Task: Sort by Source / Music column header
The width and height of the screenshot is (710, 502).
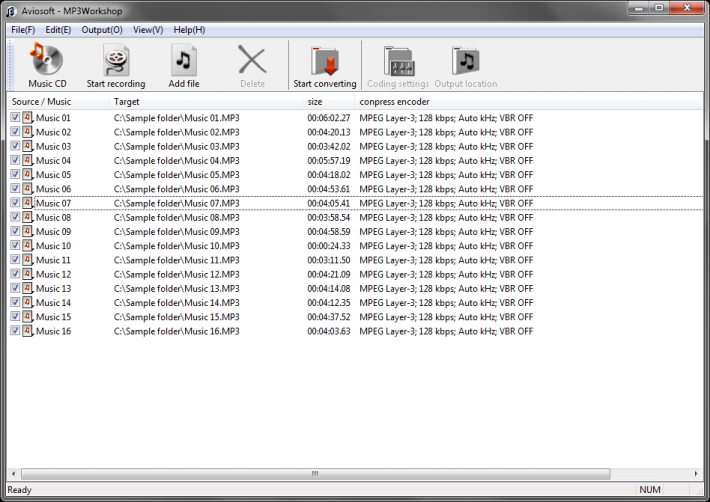Action: click(58, 101)
